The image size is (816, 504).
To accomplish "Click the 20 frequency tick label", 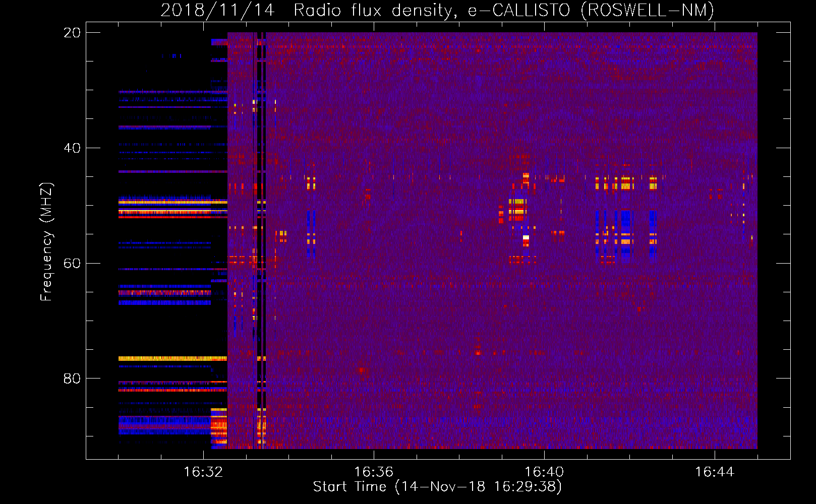I will (x=72, y=33).
